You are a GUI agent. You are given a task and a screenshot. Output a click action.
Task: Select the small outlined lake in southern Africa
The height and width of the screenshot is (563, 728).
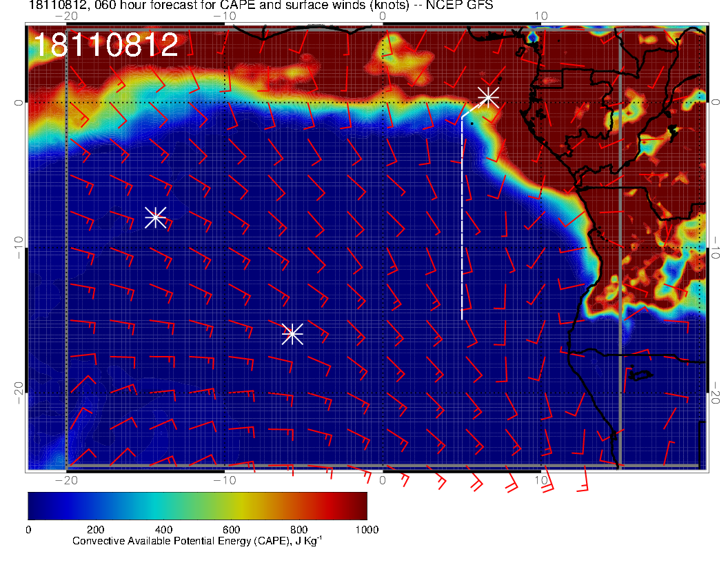click(640, 375)
